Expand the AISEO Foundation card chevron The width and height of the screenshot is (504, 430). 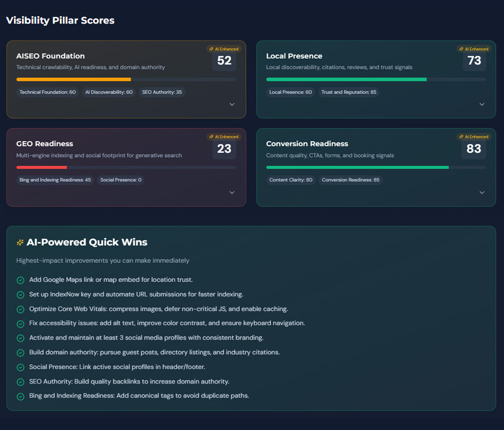(x=232, y=105)
